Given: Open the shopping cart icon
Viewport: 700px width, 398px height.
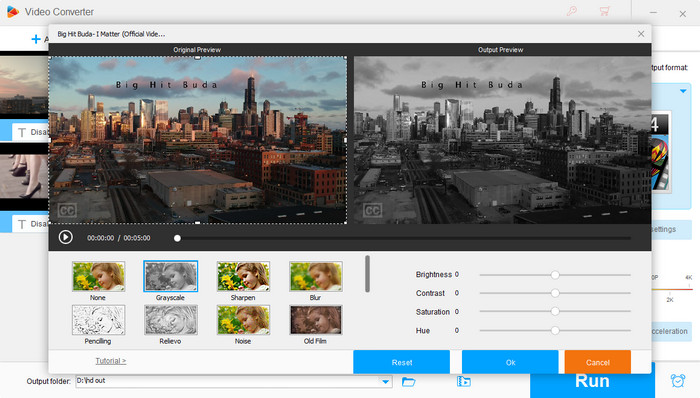Looking at the screenshot, I should 604,11.
